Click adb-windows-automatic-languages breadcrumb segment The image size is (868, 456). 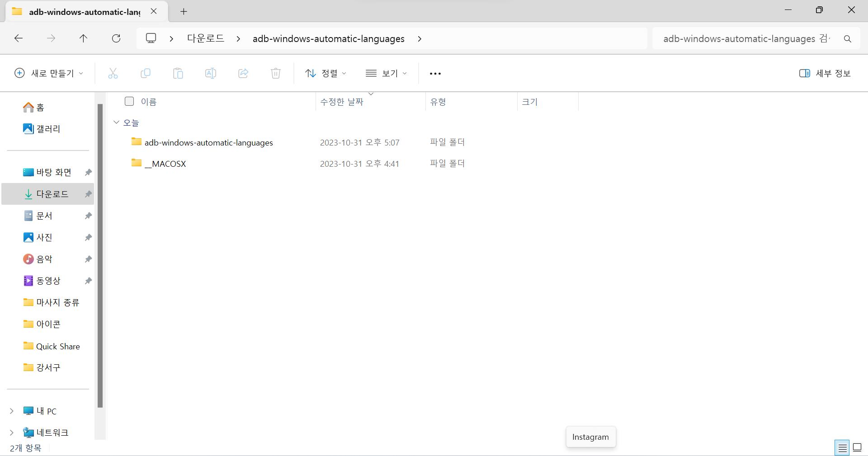(329, 39)
